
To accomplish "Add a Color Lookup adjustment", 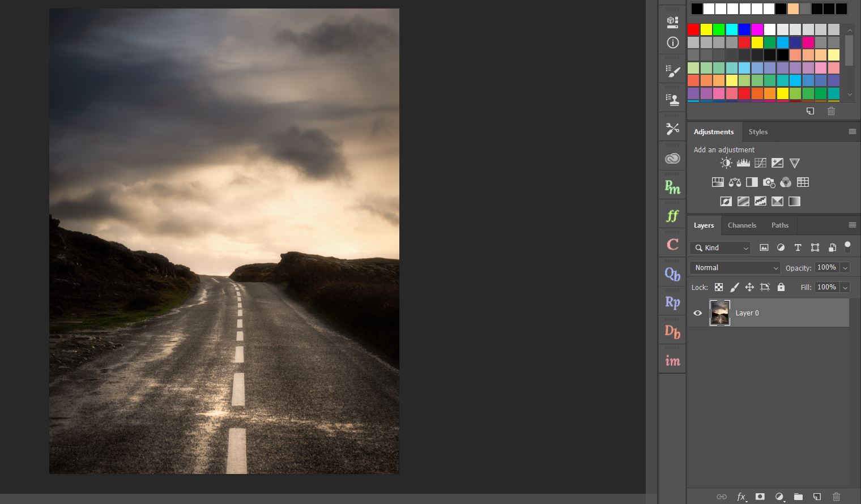I will [x=803, y=182].
